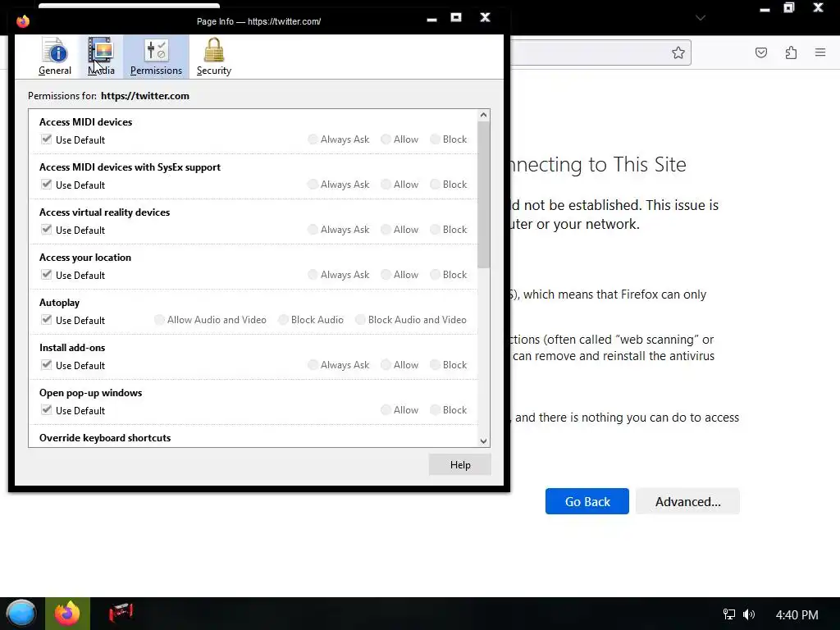Switch to the Media tab
This screenshot has width=840, height=630.
click(101, 57)
